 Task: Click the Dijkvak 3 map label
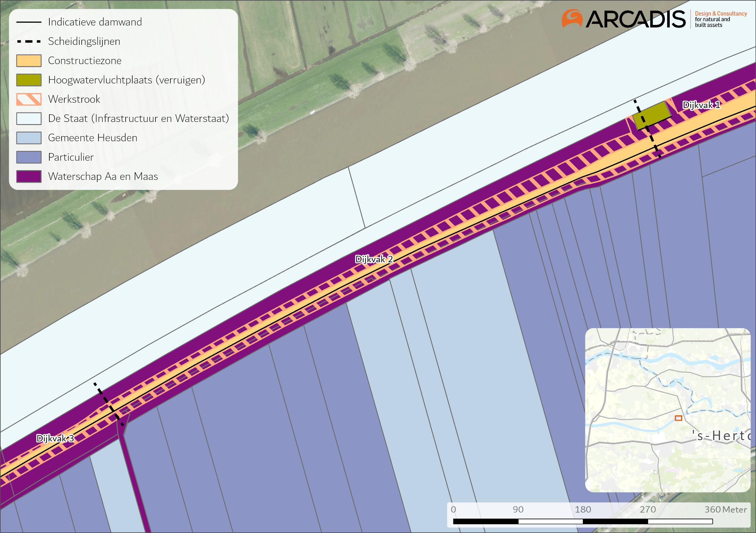55,438
